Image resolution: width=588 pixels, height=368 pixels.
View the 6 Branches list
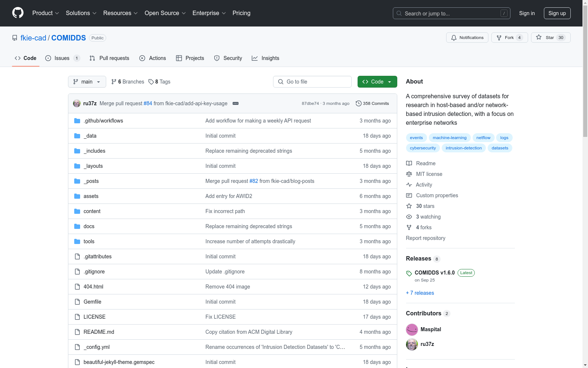pyautogui.click(x=128, y=82)
